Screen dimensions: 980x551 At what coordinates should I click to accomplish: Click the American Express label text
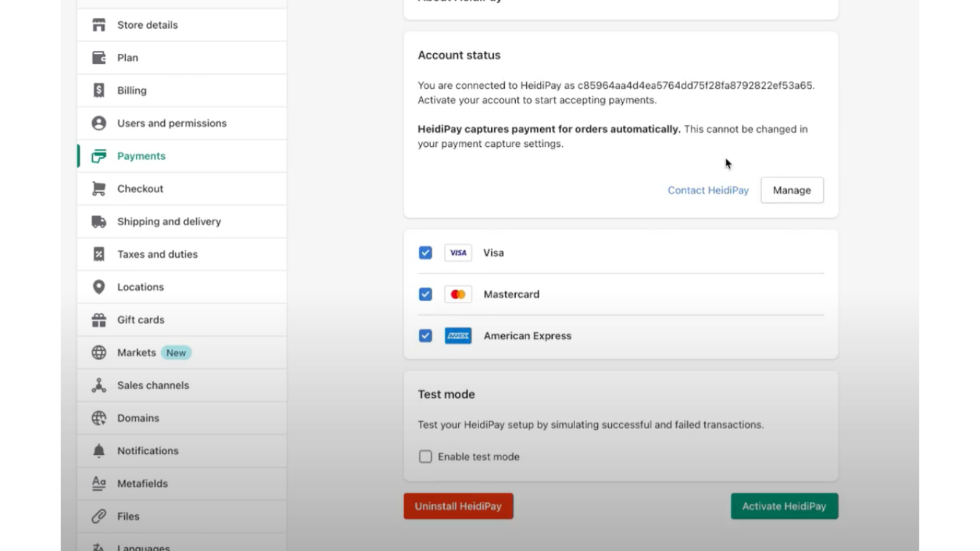(527, 335)
